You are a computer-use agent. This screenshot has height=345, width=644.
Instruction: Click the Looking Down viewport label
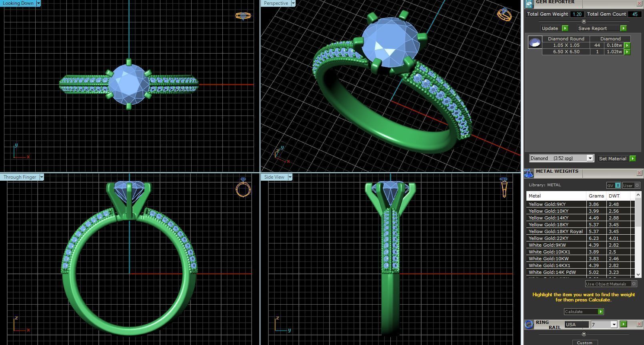[x=18, y=3]
